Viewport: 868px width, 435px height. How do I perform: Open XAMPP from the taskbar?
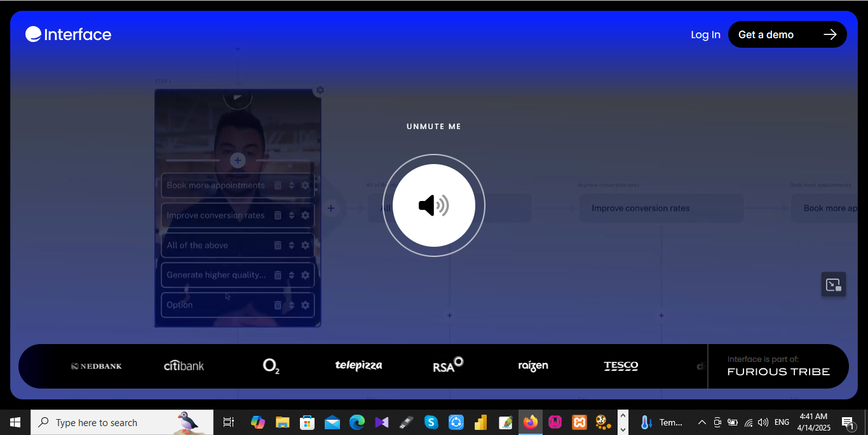click(x=580, y=422)
